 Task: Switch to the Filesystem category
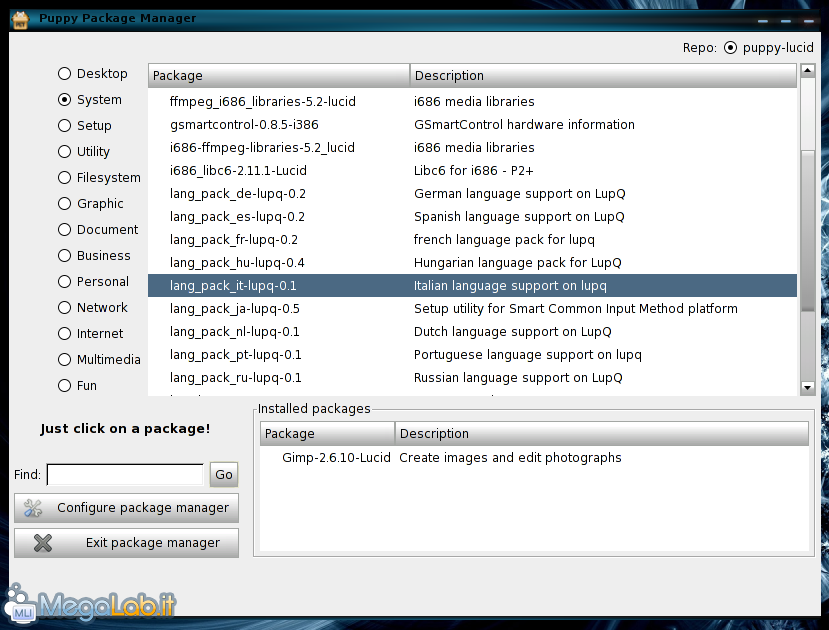click(65, 178)
